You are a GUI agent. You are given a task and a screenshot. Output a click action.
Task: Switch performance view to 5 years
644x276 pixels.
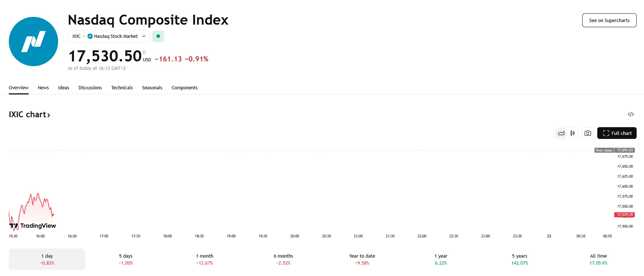pos(519,259)
